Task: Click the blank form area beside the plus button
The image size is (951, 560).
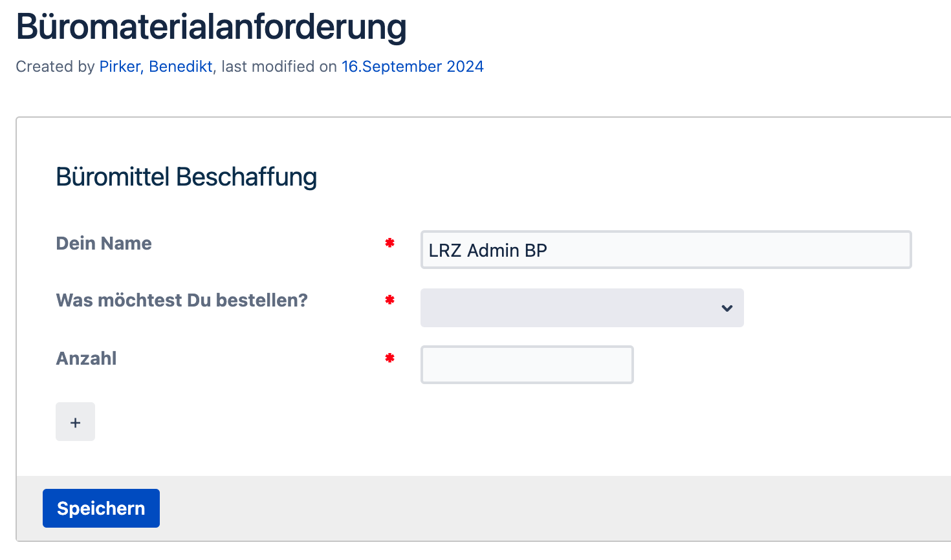Action: [x=388, y=422]
